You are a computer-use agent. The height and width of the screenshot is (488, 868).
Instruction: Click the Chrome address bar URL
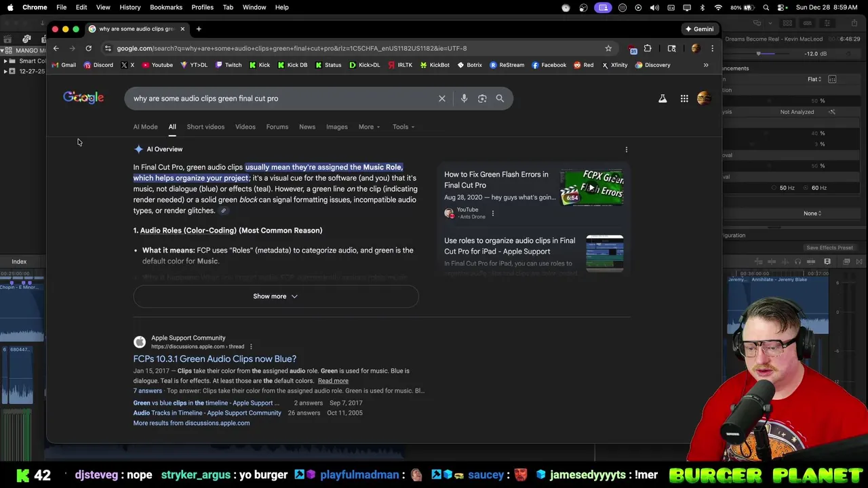(x=292, y=48)
